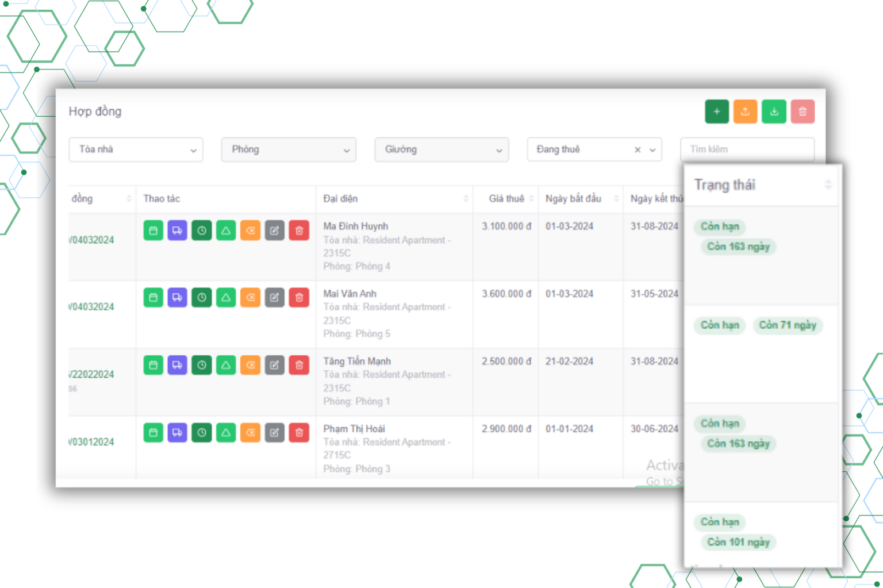Delete Tăng Tiến Mạnh contract with red trash

click(299, 365)
